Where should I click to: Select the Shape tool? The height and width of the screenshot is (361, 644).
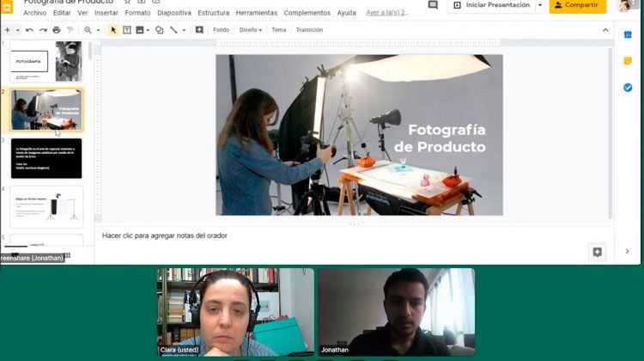click(159, 30)
